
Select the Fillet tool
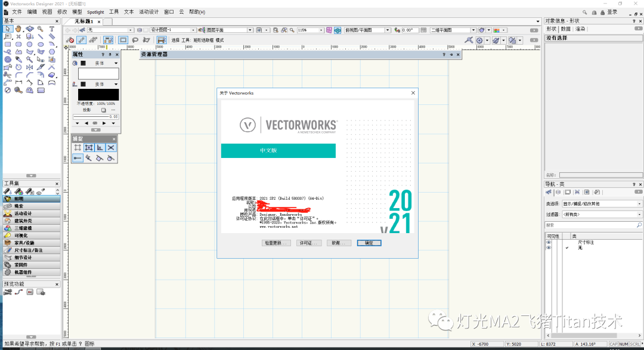pyautogui.click(x=18, y=75)
